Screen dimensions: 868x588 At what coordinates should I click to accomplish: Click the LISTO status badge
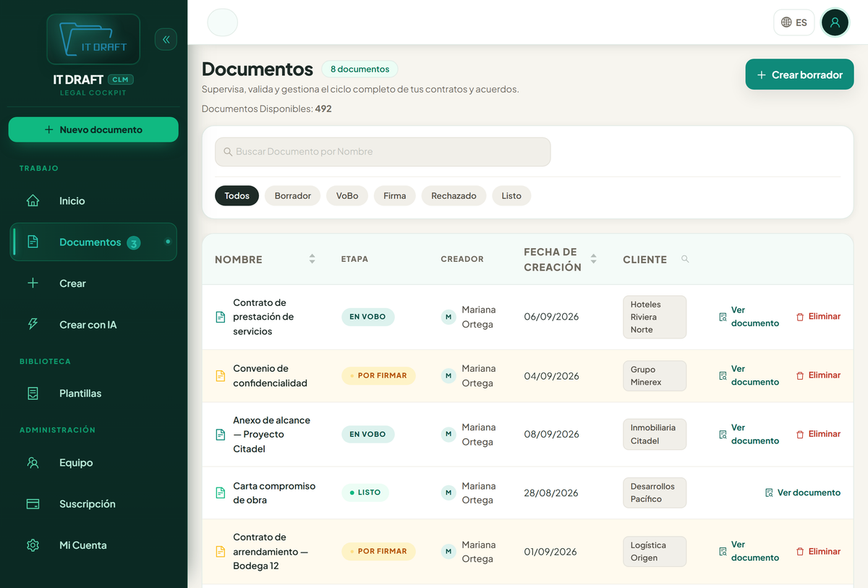(x=365, y=493)
